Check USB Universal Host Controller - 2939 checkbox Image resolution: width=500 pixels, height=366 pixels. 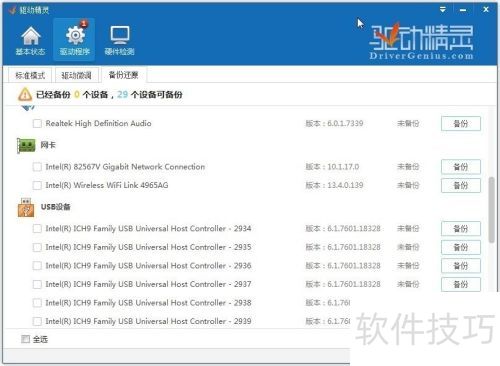coord(37,321)
